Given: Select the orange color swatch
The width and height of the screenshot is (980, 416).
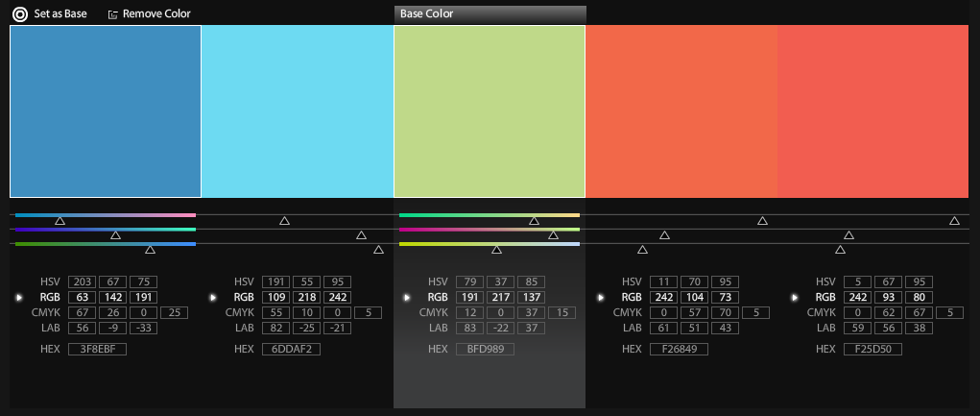Looking at the screenshot, I should [x=681, y=110].
